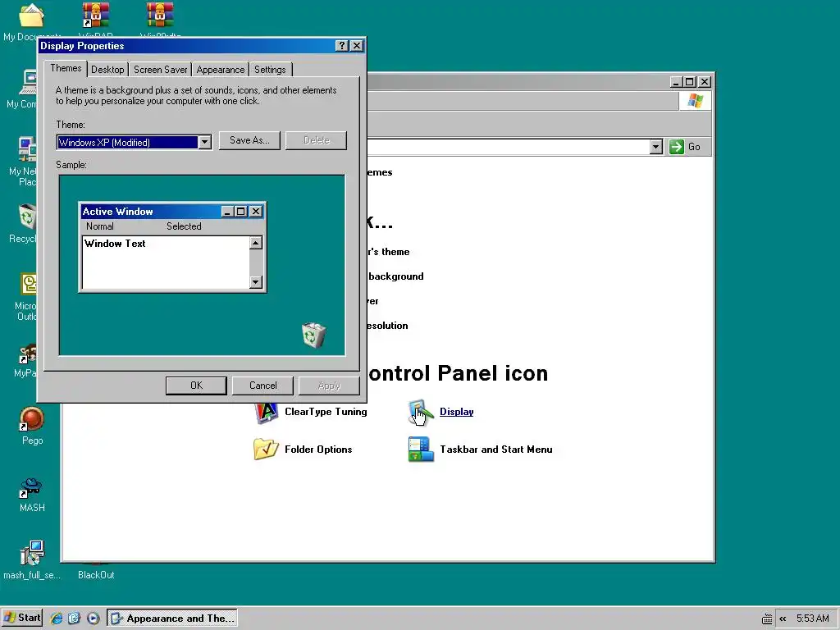Click the Display control panel icon

tap(421, 413)
